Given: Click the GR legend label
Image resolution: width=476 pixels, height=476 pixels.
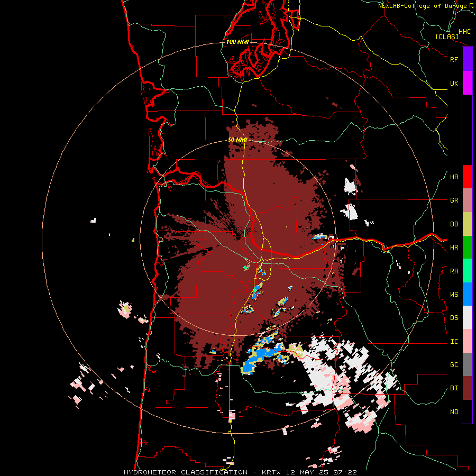Looking at the screenshot, I should (454, 200).
